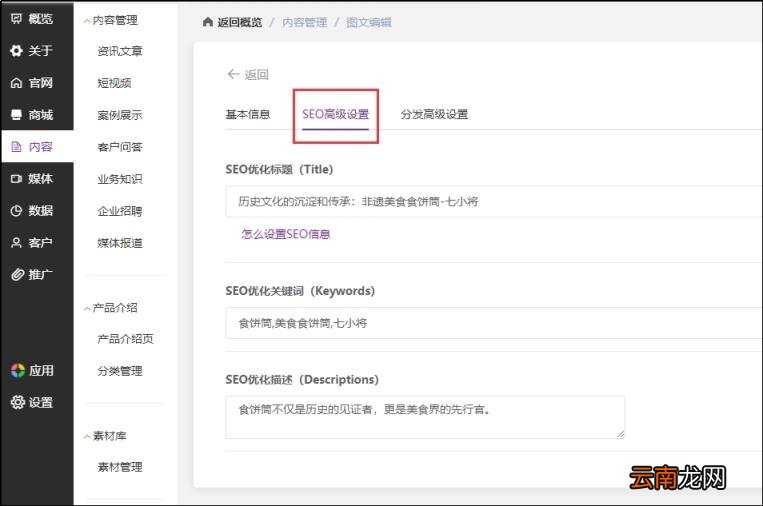The image size is (763, 506).
Task: Click the 怎么设置SEO信息 help link
Action: pyautogui.click(x=286, y=234)
